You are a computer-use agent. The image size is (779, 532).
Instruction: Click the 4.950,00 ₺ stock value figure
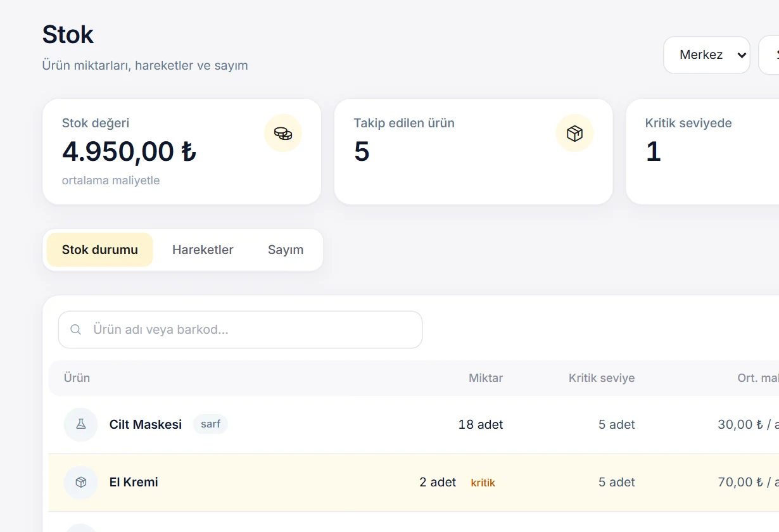pos(129,151)
